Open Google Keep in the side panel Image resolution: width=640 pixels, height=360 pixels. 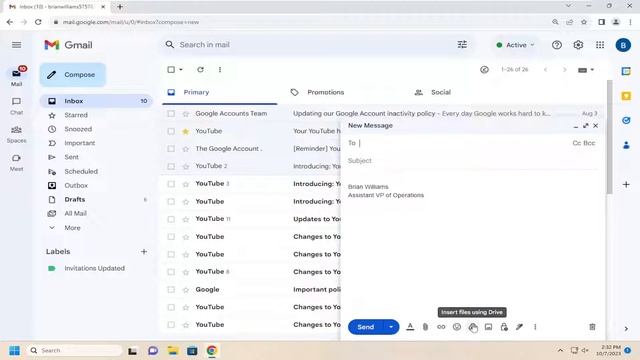(626, 96)
